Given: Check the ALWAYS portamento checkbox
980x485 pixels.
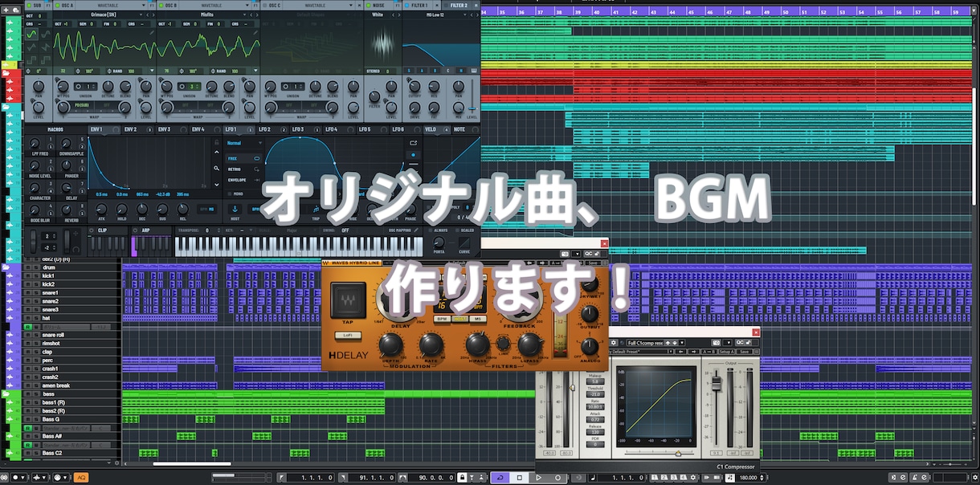Looking at the screenshot, I should pyautogui.click(x=431, y=230).
